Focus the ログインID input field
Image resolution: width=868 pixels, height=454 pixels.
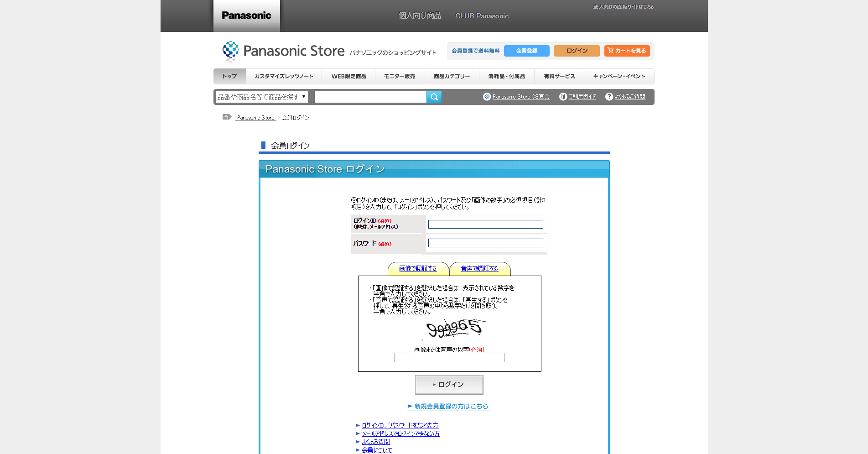(x=485, y=224)
